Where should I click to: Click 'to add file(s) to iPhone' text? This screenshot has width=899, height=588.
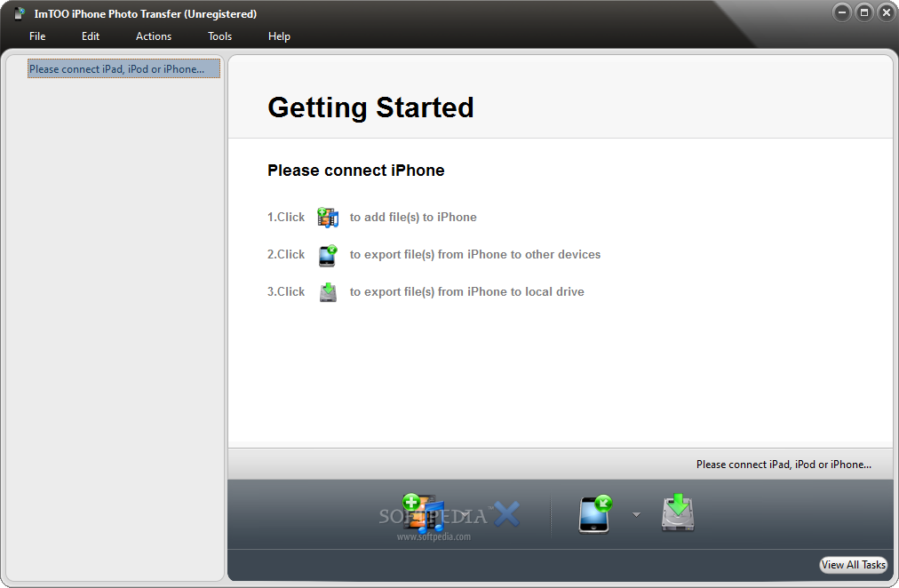click(x=413, y=218)
